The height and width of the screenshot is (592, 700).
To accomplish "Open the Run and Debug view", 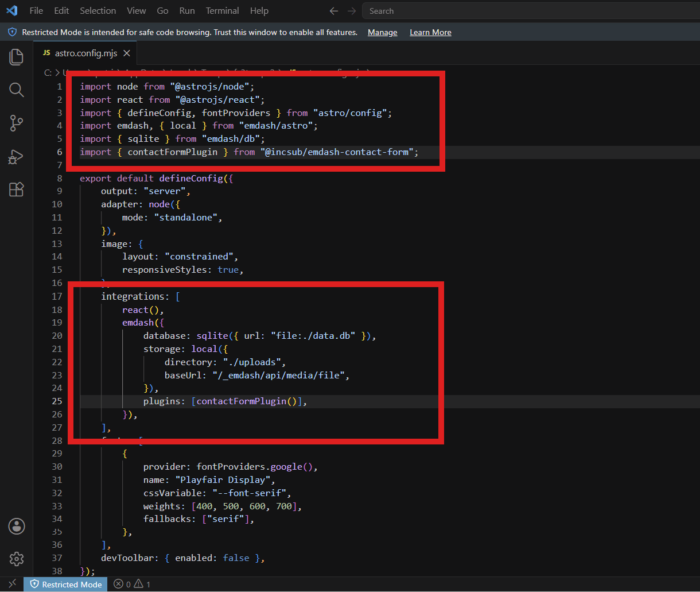I will pos(17,156).
